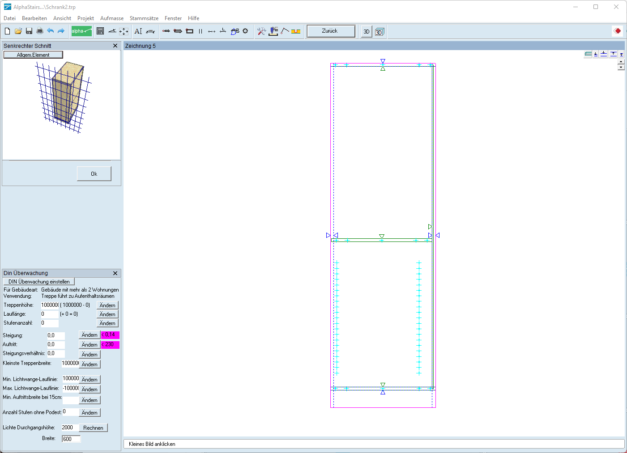Click the green alpha logo toolbar button
This screenshot has width=627, height=453.
82,31
